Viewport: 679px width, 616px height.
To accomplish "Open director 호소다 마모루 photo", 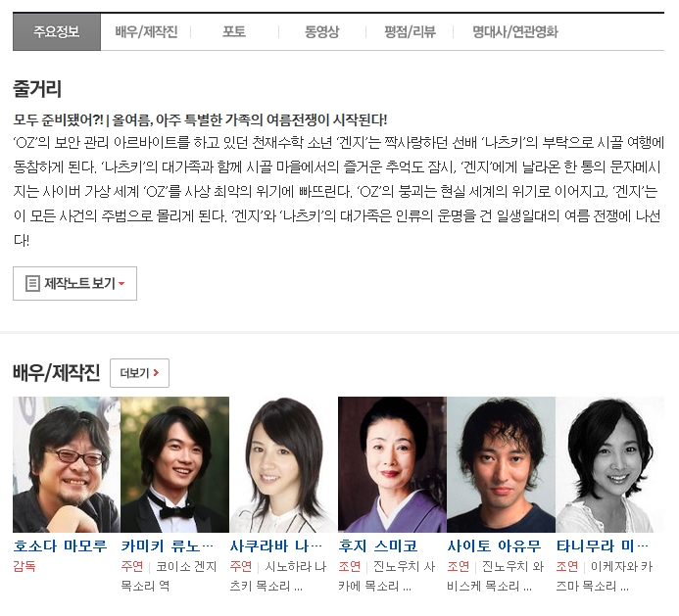I will (x=67, y=464).
